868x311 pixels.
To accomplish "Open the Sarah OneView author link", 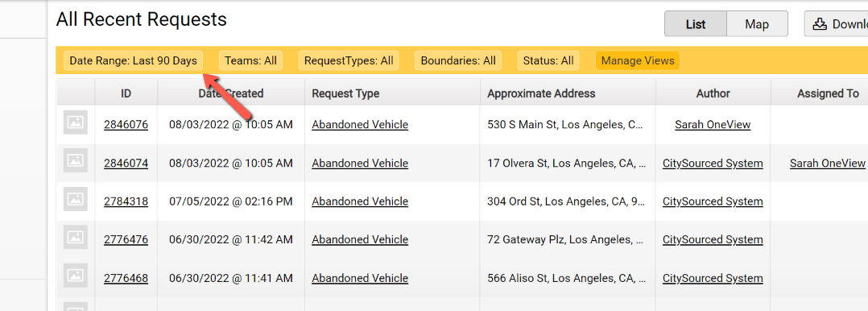I will point(713,125).
